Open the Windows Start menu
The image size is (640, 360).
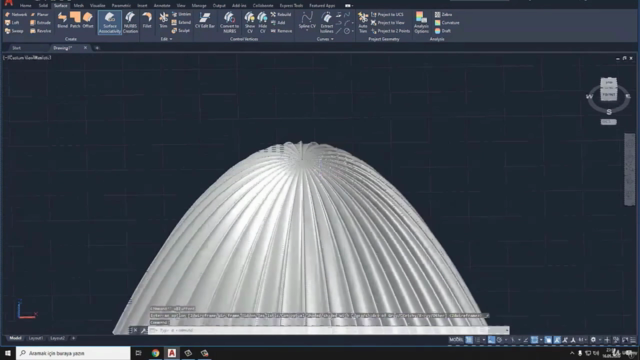8,353
